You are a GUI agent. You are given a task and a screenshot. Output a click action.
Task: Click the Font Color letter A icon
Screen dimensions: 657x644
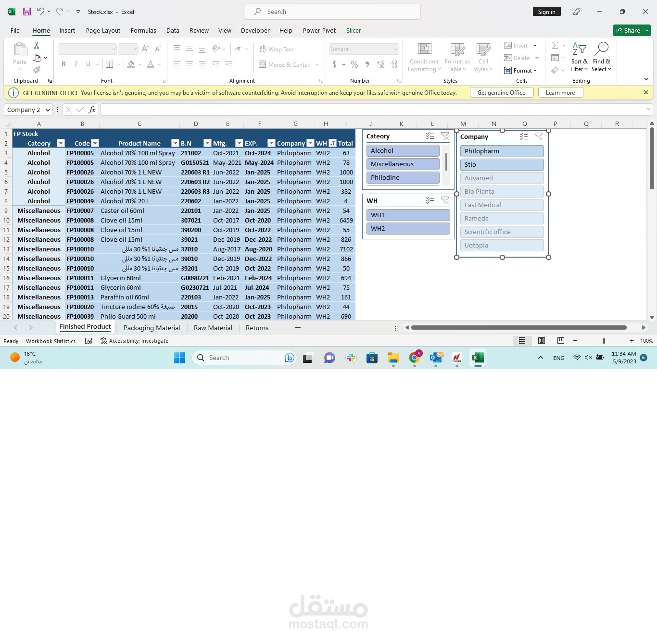[x=151, y=64]
